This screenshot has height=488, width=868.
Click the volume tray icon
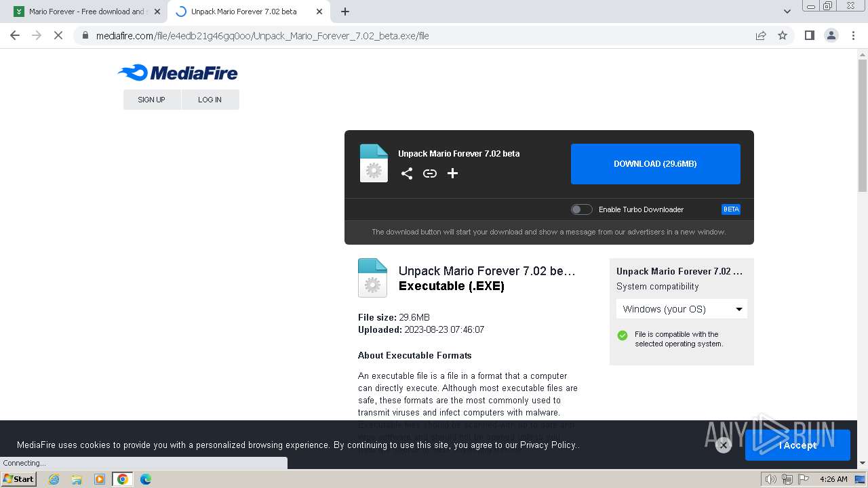click(770, 479)
